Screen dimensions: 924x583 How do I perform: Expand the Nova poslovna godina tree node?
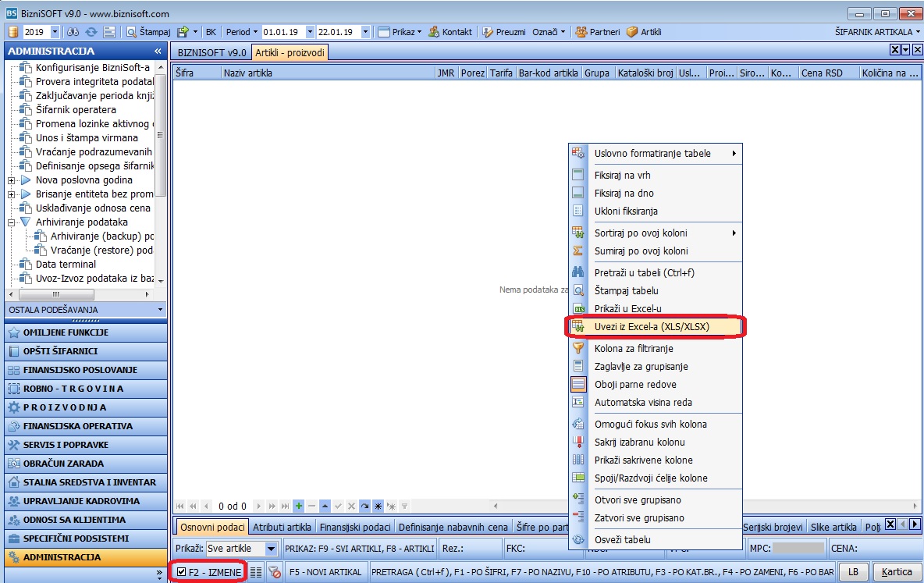(x=11, y=180)
